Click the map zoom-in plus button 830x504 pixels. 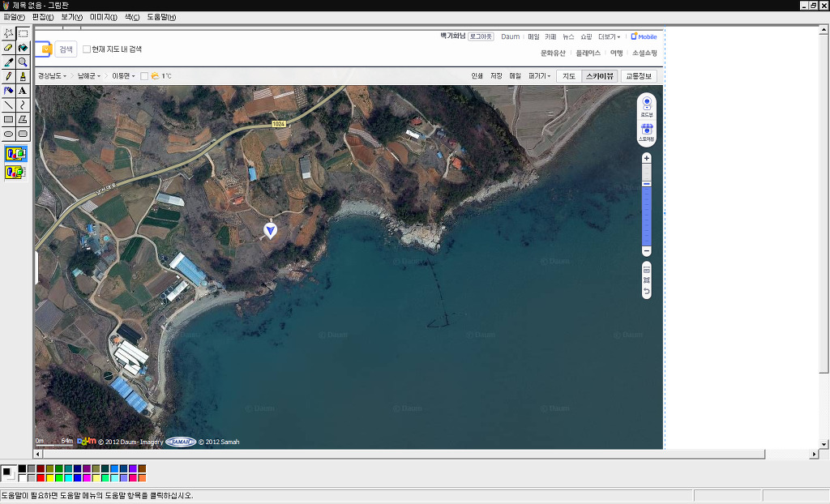646,158
